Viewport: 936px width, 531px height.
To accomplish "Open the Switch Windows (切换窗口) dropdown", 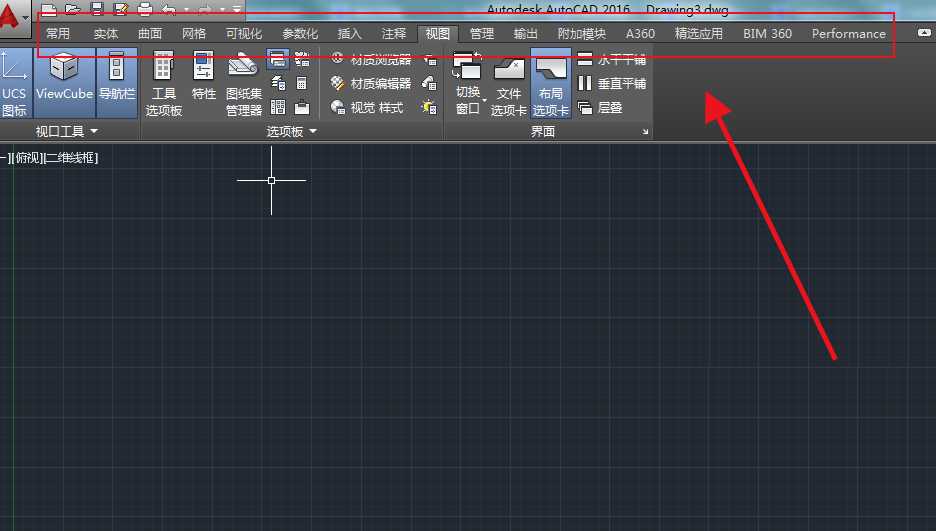I will pyautogui.click(x=469, y=83).
